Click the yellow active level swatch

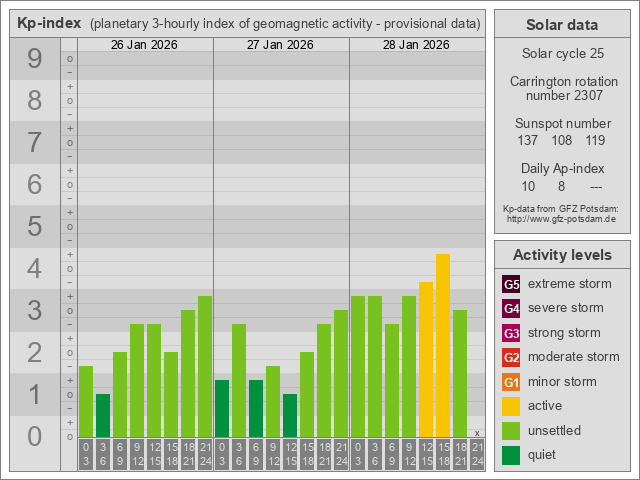pyautogui.click(x=511, y=406)
